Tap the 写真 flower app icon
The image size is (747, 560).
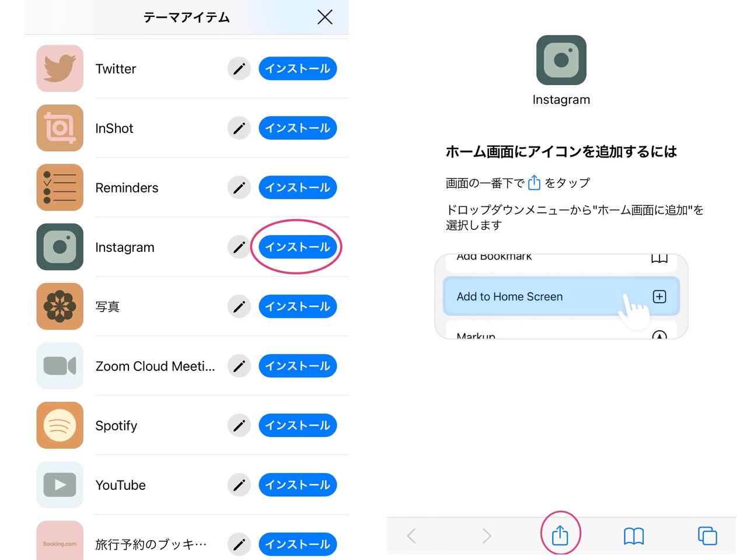[x=60, y=306]
